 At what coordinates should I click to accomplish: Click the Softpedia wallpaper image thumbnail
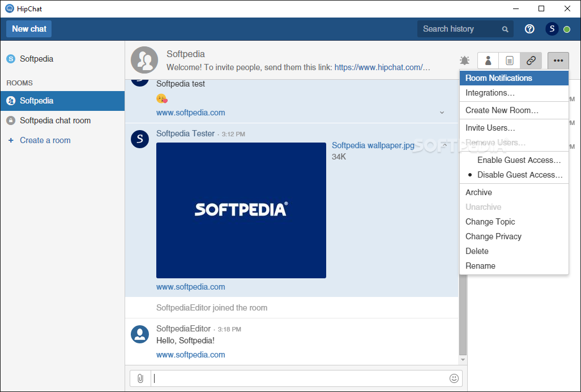(x=241, y=210)
